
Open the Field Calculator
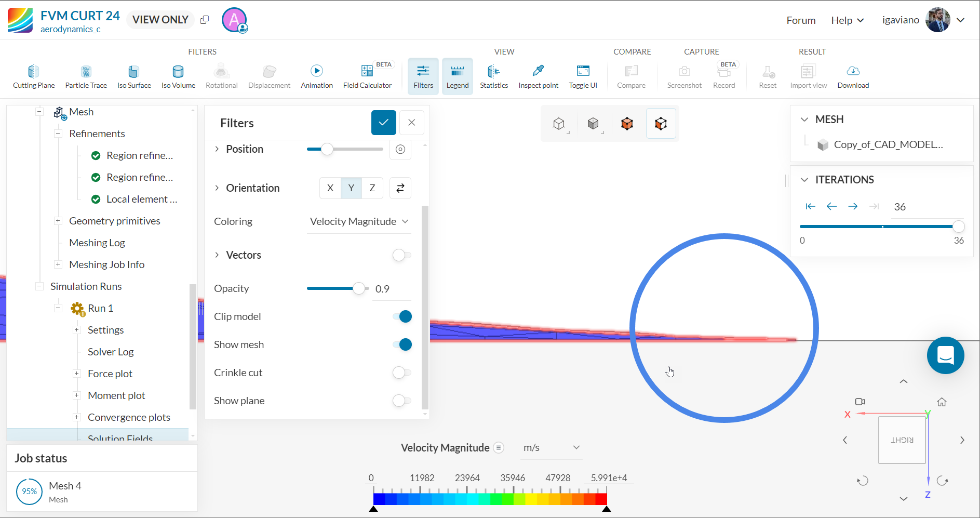pos(367,76)
